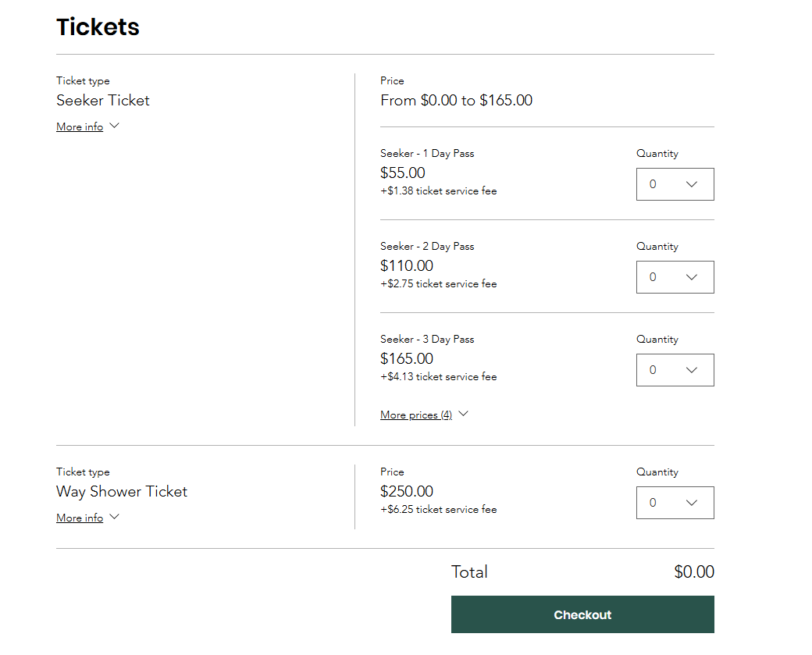Click the $250.00 Way Shower price
Viewport: 812px width, 655px height.
tap(407, 491)
